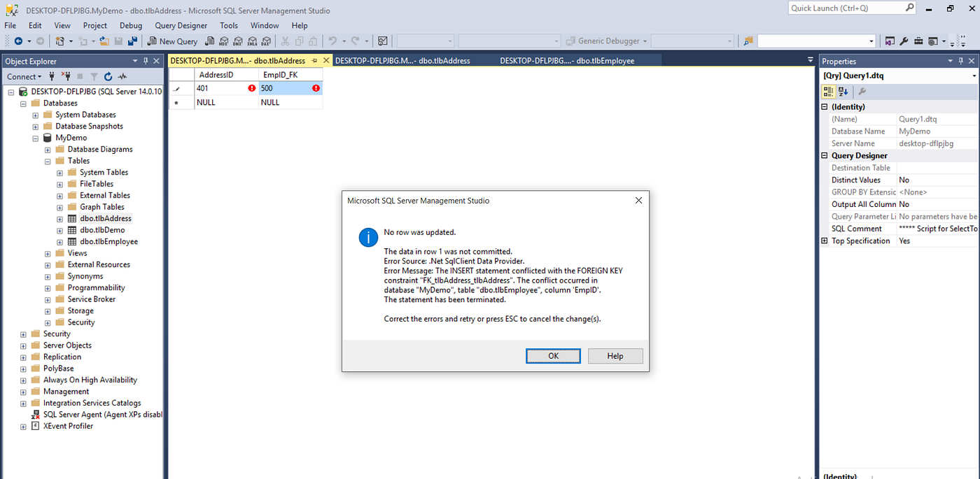This screenshot has height=479, width=980.
Task: Create a new MDX query
Action: point(223,41)
